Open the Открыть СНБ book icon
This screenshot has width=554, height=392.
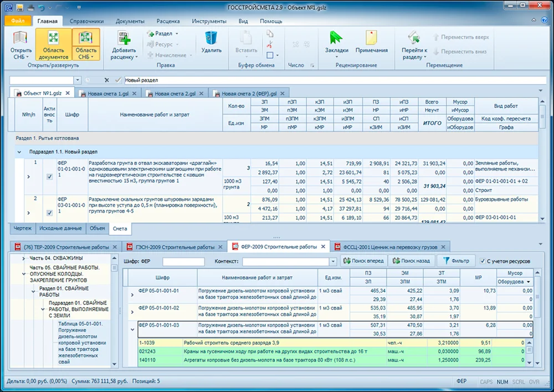click(20, 38)
